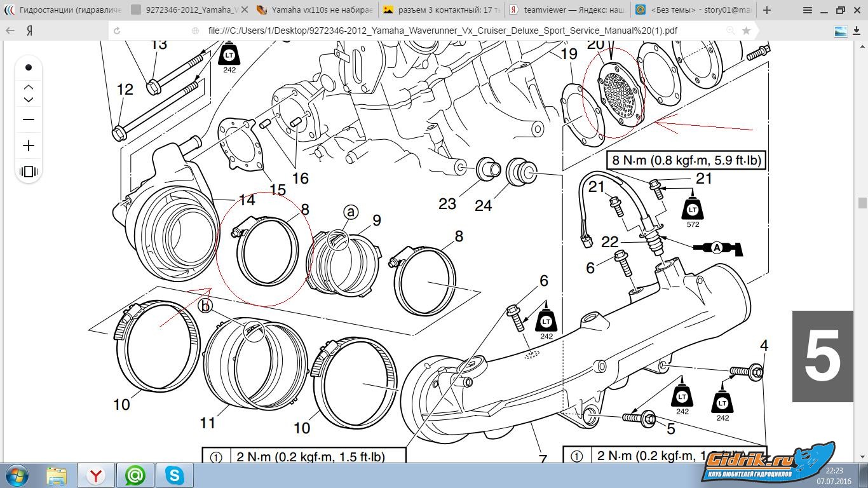This screenshot has height=488, width=868.
Task: Close the 9272346-2012_Yamaha PDF tab
Action: (245, 10)
